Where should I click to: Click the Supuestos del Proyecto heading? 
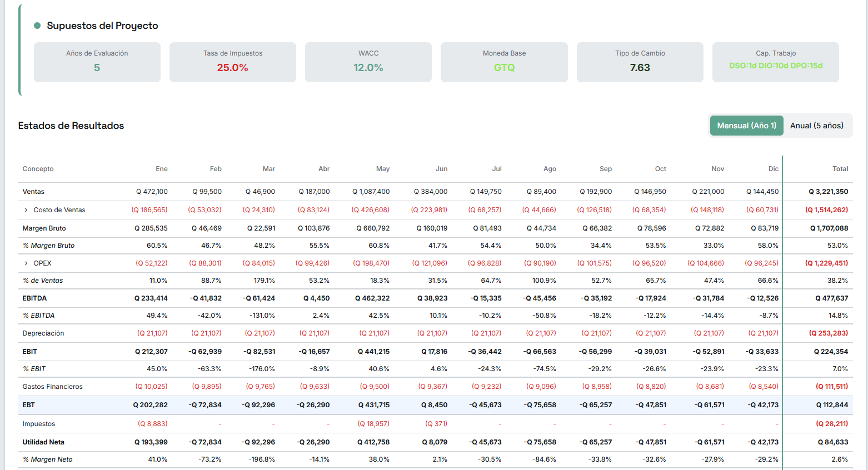point(102,26)
